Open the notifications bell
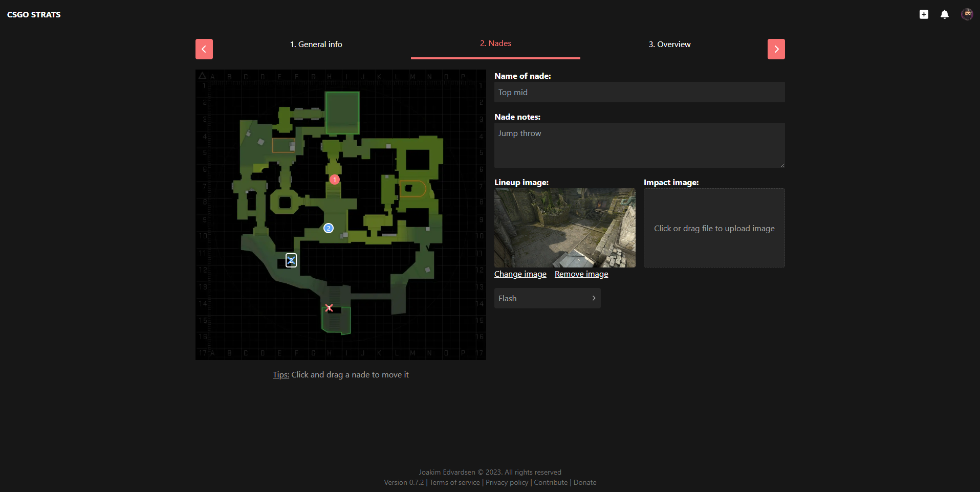The image size is (980, 492). point(945,14)
